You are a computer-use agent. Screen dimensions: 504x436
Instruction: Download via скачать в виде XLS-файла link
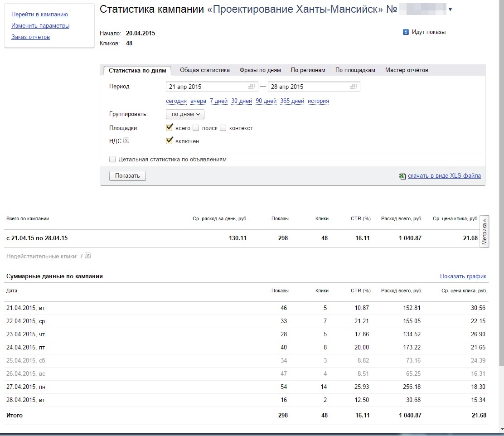(x=444, y=175)
